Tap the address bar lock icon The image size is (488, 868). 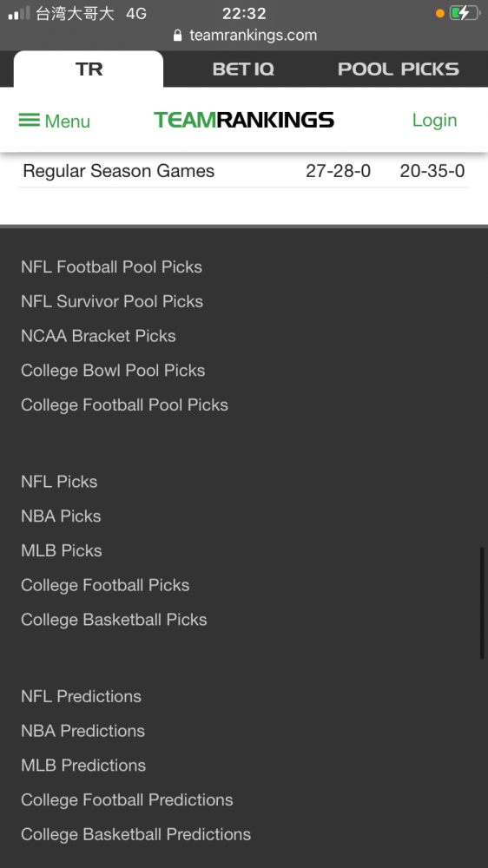(177, 36)
